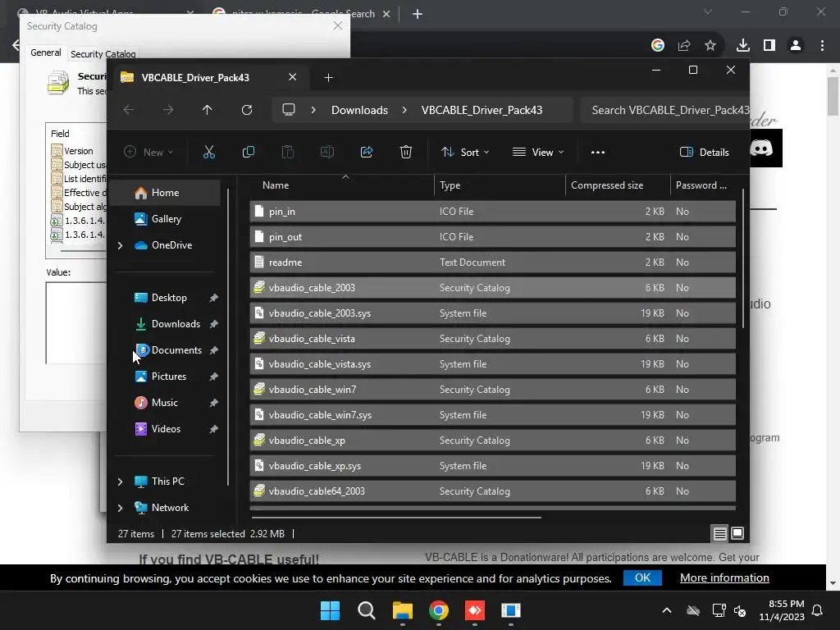Switch to Security Catalog tab in dialog

(103, 54)
